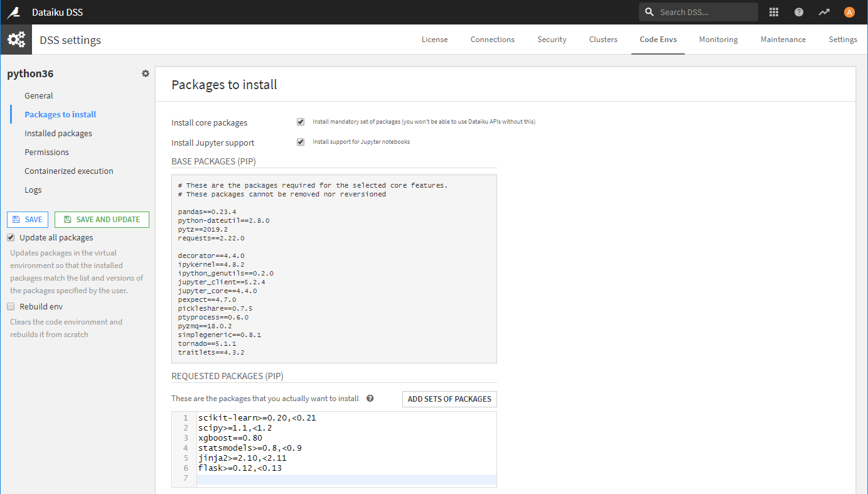Toggle Update all packages checkbox
Image resolution: width=868 pixels, height=494 pixels.
pos(11,237)
